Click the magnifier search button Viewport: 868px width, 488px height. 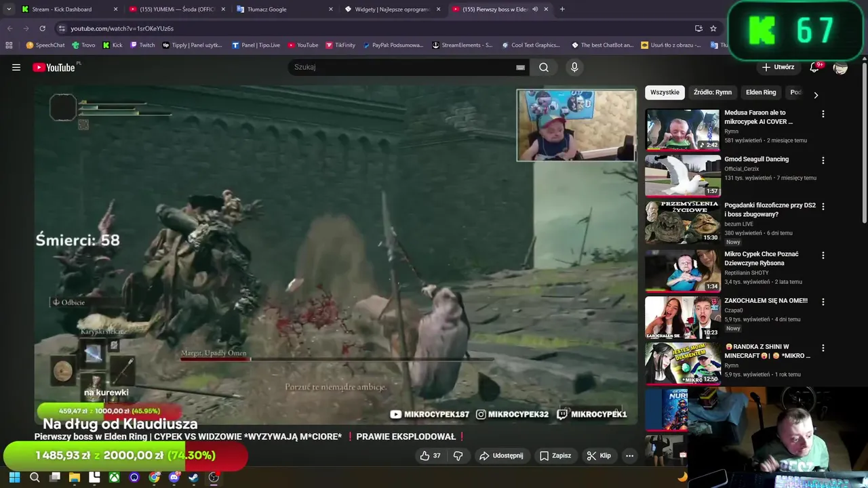[544, 67]
